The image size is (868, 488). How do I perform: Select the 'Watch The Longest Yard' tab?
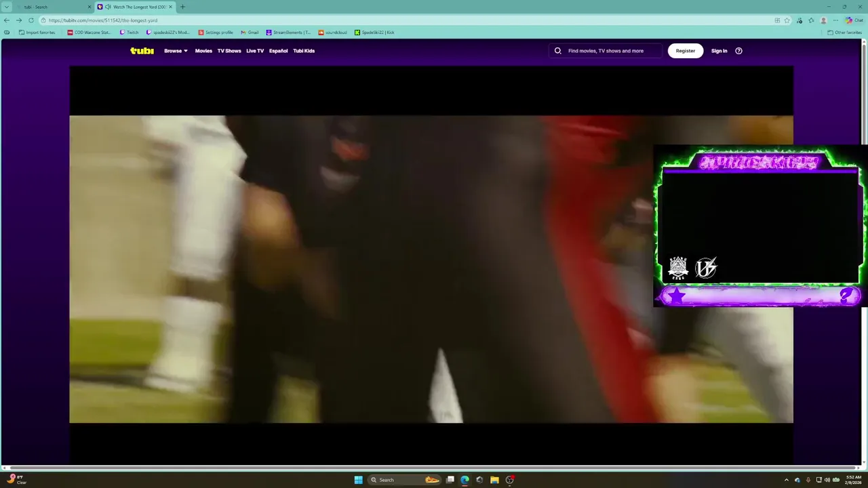(136, 7)
